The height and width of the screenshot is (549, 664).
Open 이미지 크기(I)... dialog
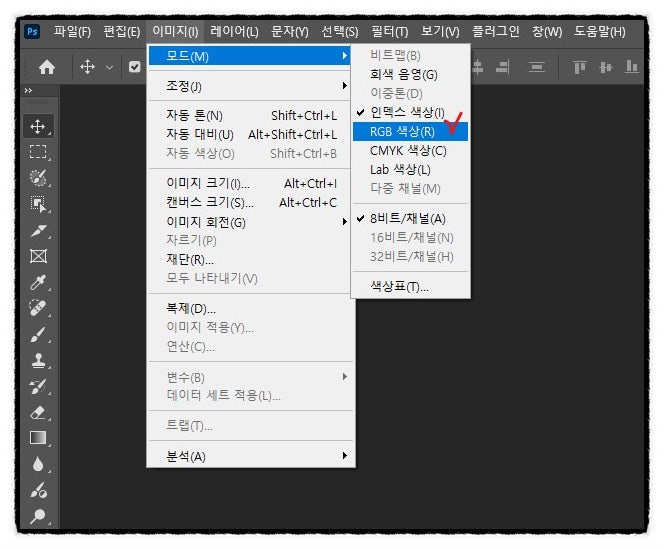pos(250,183)
